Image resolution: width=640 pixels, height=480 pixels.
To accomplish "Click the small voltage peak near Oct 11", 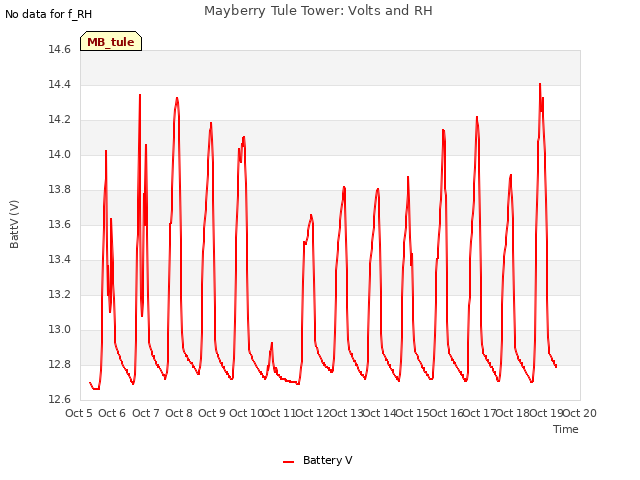I will pyautogui.click(x=272, y=343).
